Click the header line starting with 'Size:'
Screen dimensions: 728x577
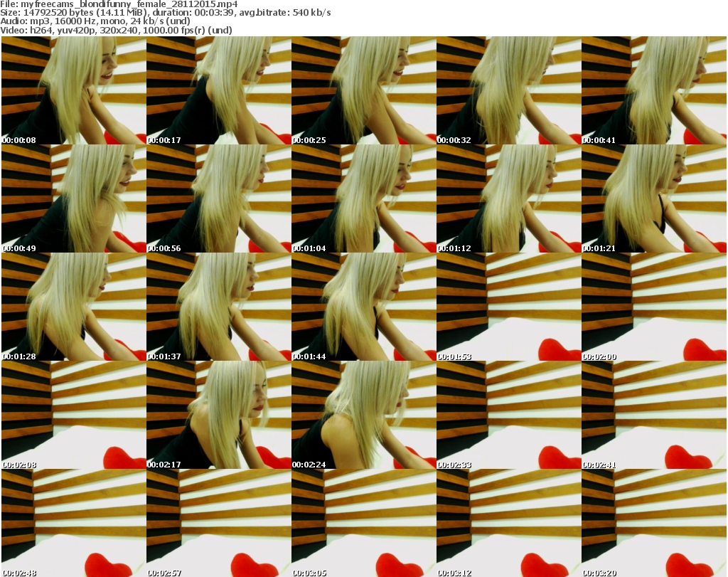tap(165, 13)
